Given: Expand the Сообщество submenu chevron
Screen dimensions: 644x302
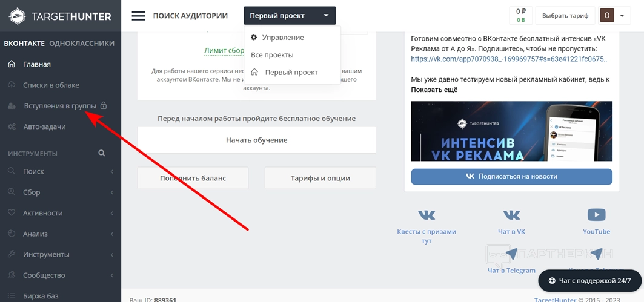Looking at the screenshot, I should (x=111, y=275).
